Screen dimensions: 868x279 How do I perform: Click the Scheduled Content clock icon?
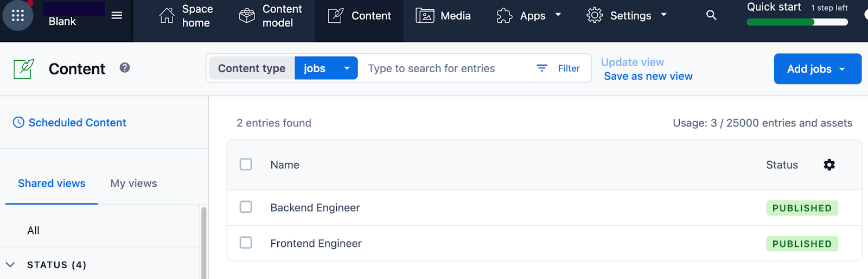click(x=18, y=123)
